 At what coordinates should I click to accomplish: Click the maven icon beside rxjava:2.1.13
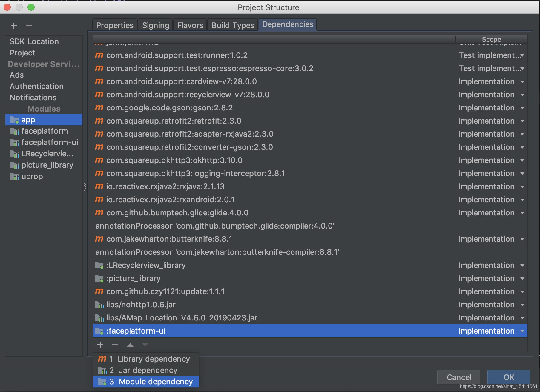click(x=99, y=186)
